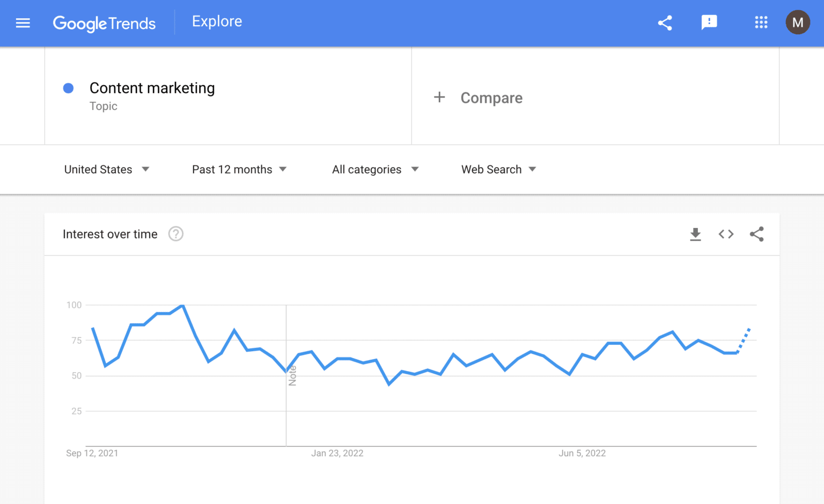Image resolution: width=824 pixels, height=504 pixels.
Task: Select the Explore header label
Action: point(217,21)
